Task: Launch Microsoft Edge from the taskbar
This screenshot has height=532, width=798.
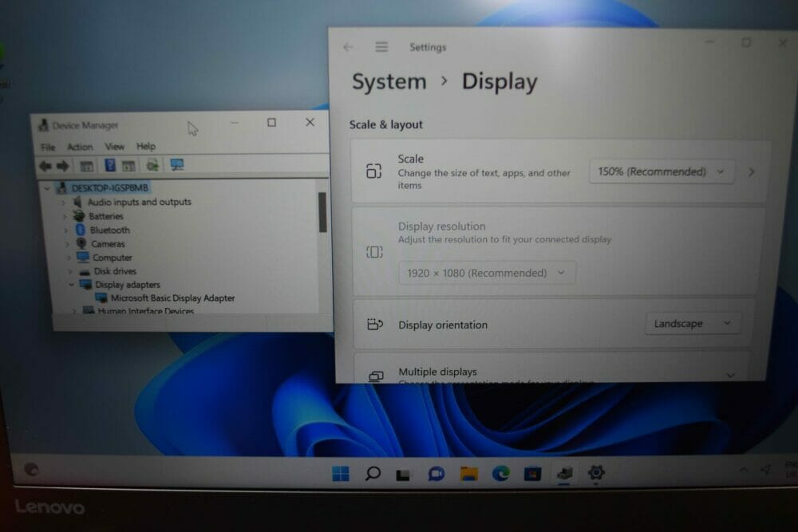Action: point(501,474)
